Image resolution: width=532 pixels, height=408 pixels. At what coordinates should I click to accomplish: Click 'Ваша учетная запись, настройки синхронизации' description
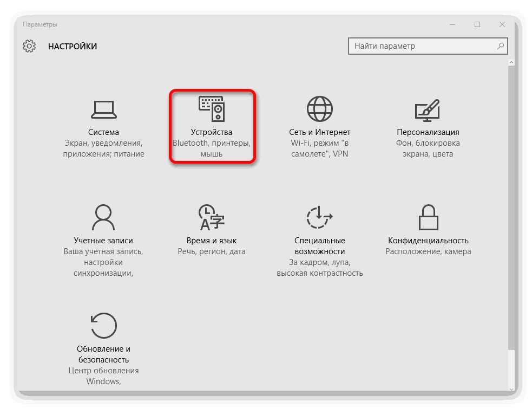coord(103,262)
